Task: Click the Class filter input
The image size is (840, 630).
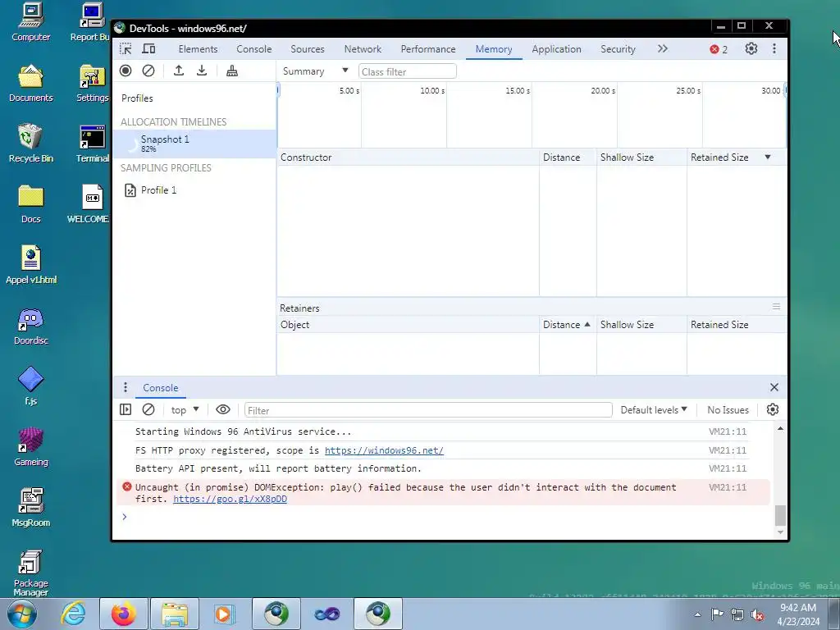Action: (x=407, y=71)
